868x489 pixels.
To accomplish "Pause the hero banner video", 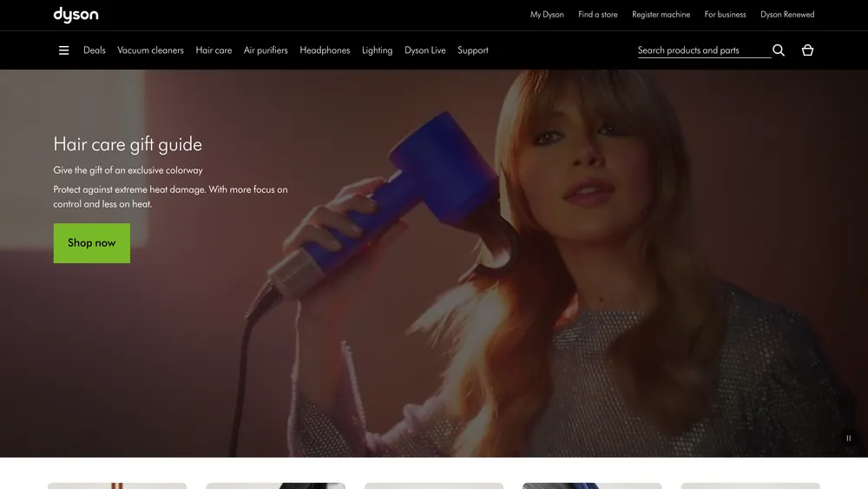I will (x=849, y=438).
